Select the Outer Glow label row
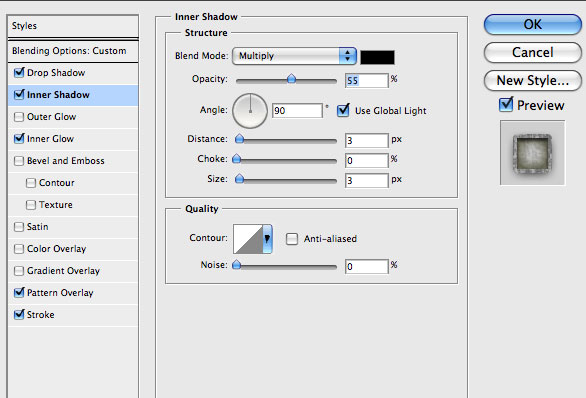 pos(73,117)
